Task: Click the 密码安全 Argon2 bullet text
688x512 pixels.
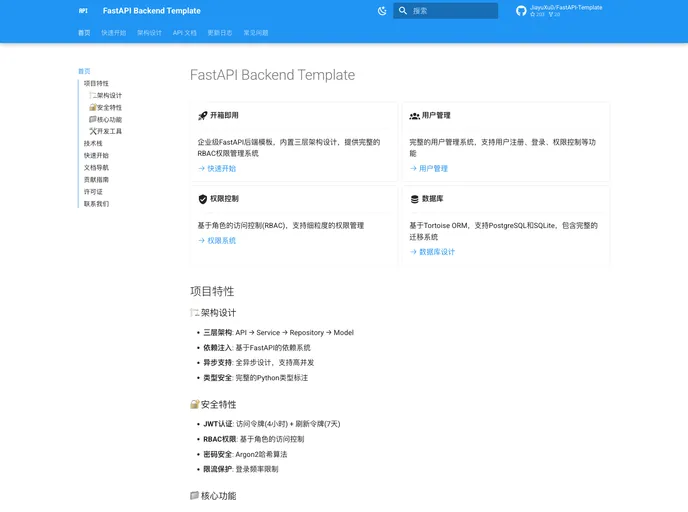Action: (245, 455)
